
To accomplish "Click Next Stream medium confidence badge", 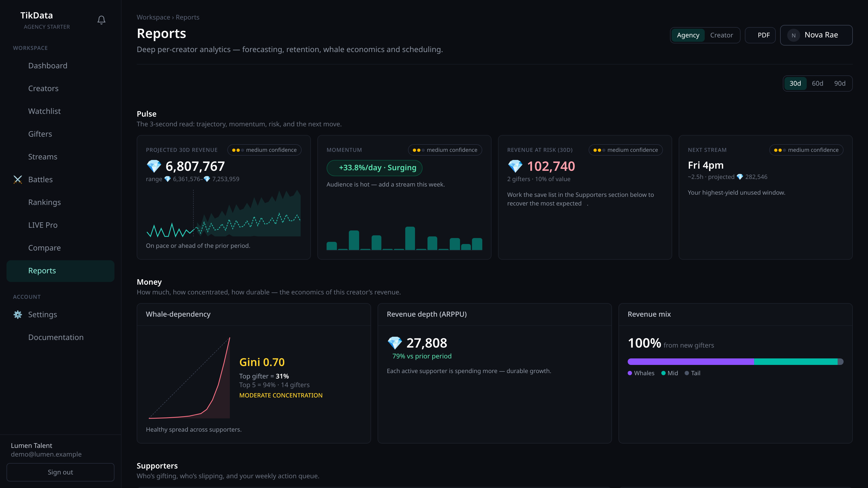I will pos(806,150).
